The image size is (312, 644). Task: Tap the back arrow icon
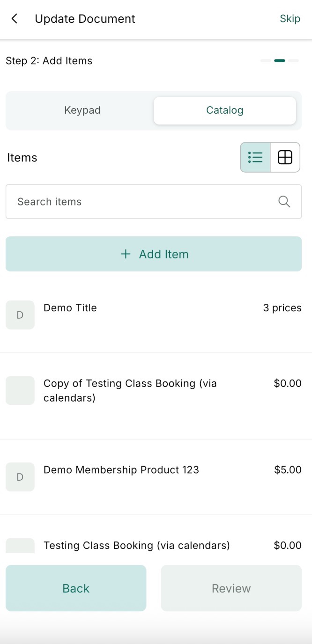tap(15, 19)
